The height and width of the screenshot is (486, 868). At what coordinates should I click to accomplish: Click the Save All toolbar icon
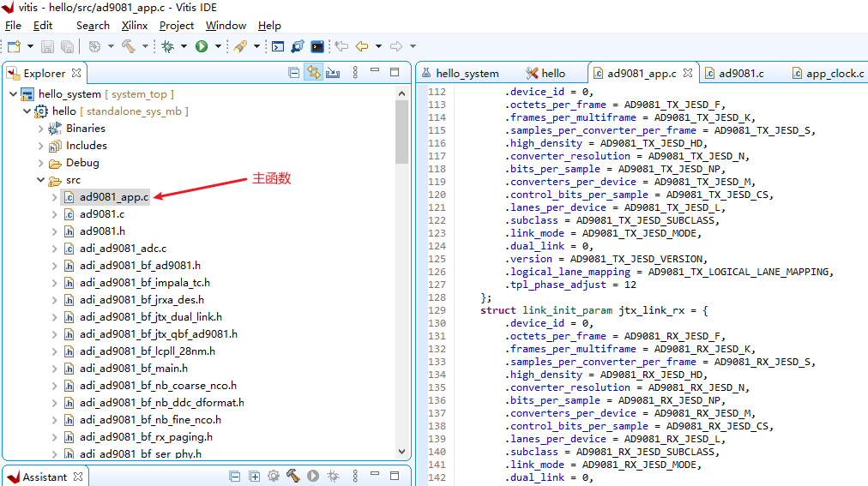coord(67,46)
